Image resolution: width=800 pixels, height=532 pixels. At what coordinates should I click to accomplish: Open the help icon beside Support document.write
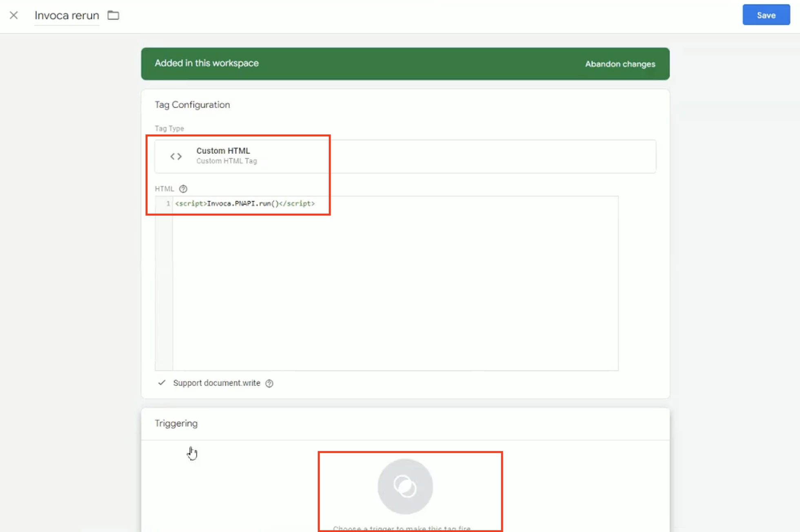point(269,383)
